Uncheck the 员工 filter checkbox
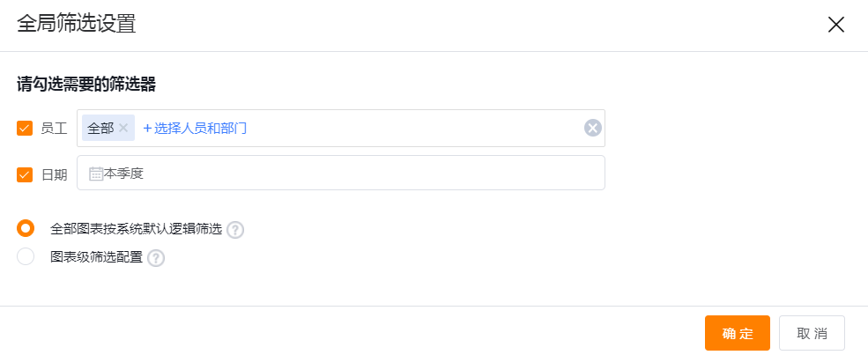Image resolution: width=868 pixels, height=355 pixels. pyautogui.click(x=25, y=129)
